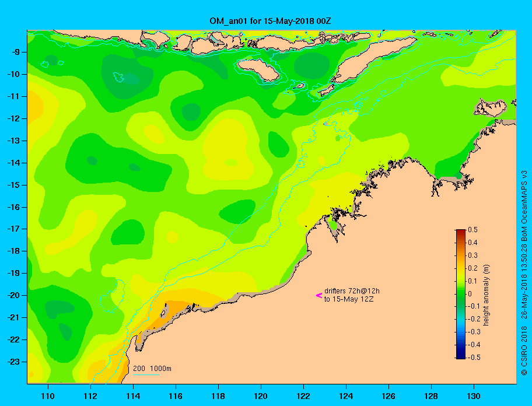Click the 0.4 colorbar tick label
The width and height of the screenshot is (532, 406).
tap(473, 243)
